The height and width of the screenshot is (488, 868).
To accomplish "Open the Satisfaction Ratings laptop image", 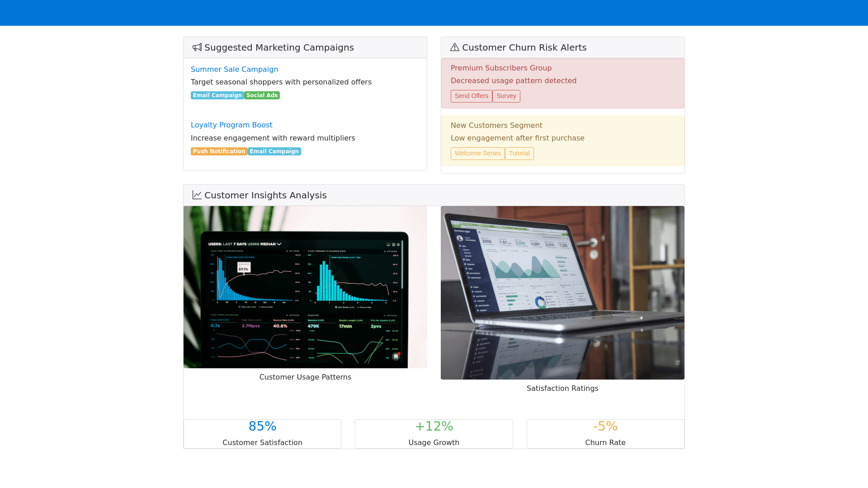I will tap(562, 293).
